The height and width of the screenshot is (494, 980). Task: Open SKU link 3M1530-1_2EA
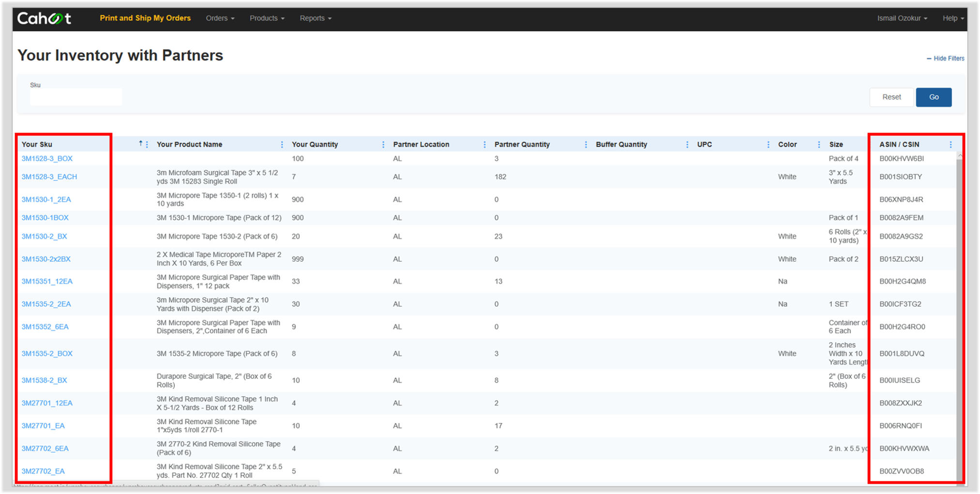pyautogui.click(x=46, y=199)
